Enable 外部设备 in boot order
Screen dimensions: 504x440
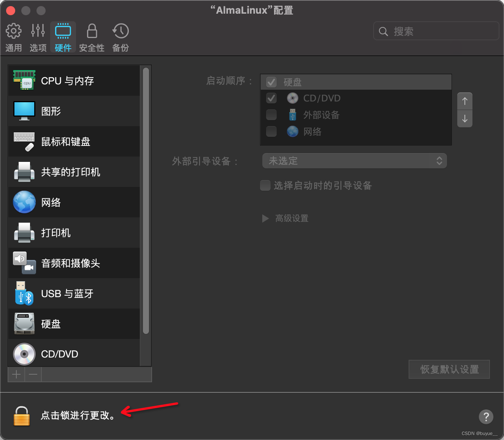tap(271, 115)
